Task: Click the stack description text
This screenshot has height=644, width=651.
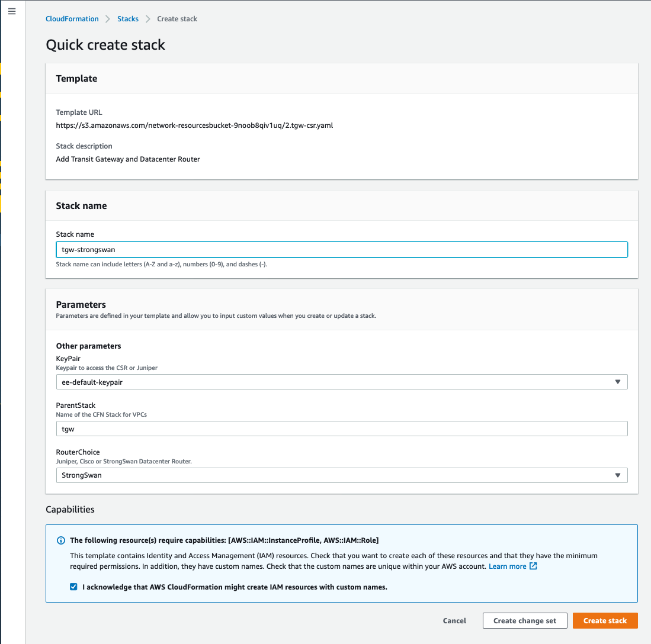Action: tap(128, 159)
